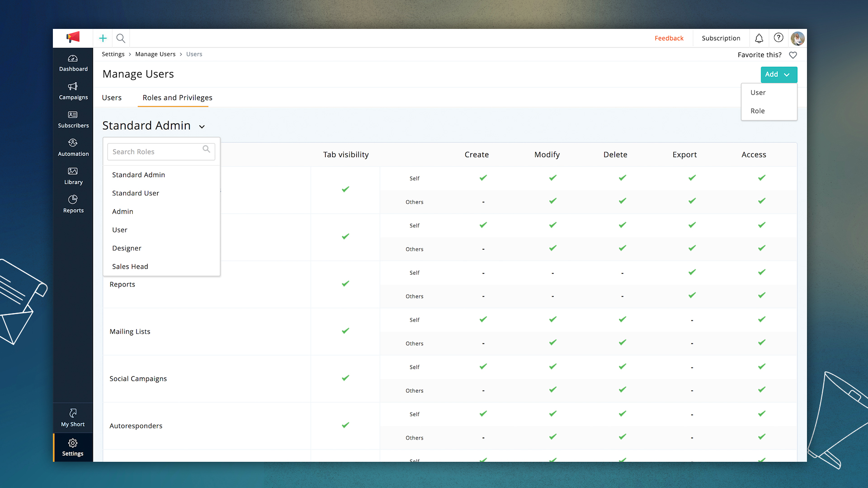The height and width of the screenshot is (488, 868).
Task: Open the Dashboard from the sidebar
Action: [73, 63]
